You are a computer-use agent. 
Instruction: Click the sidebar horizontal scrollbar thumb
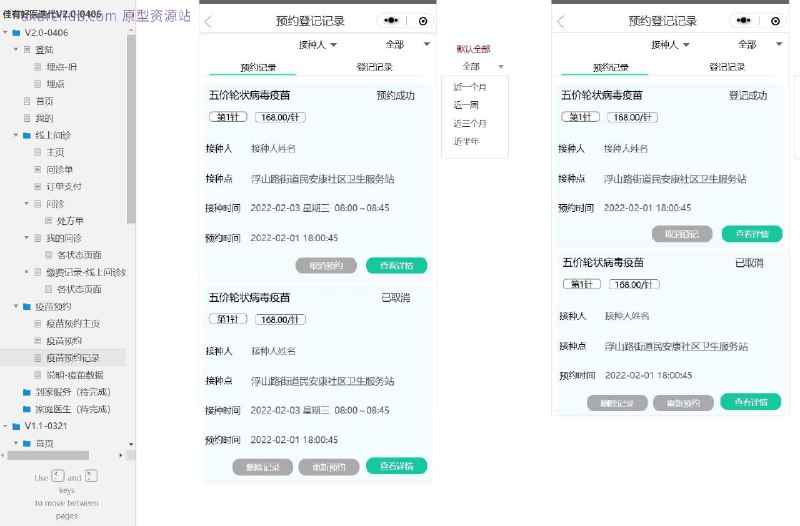[x=48, y=455]
